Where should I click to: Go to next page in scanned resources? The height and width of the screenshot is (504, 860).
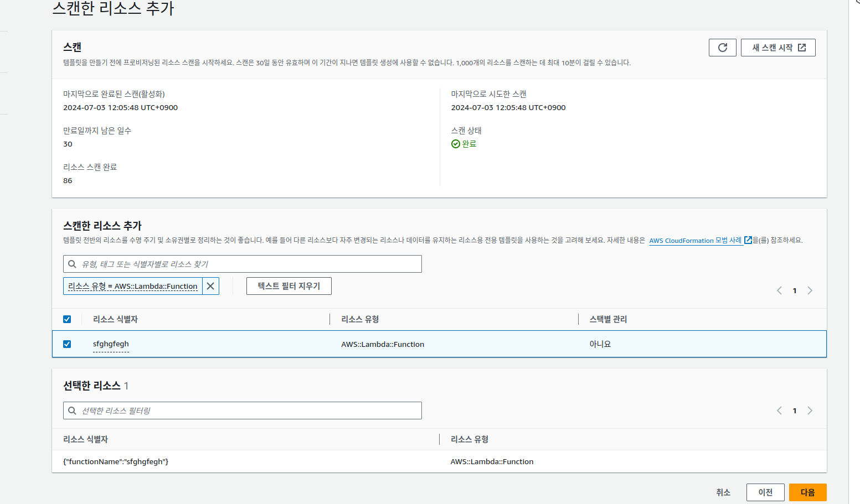pyautogui.click(x=810, y=290)
